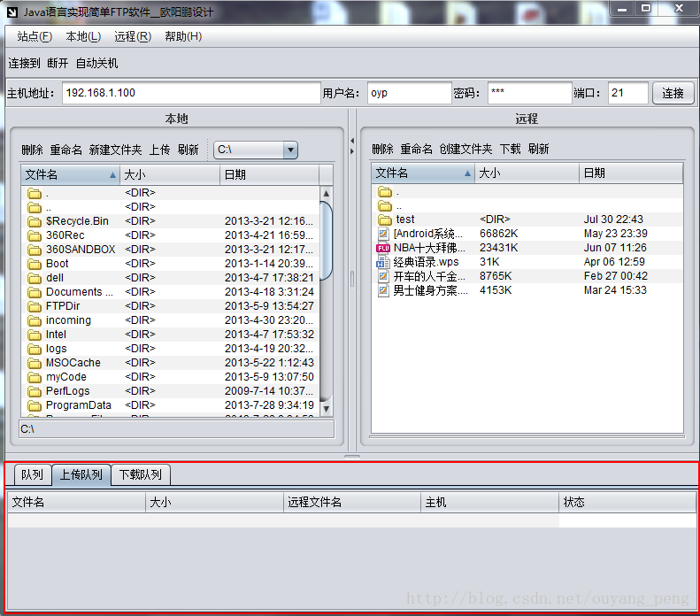Image resolution: width=700 pixels, height=616 pixels.
Task: Switch to the 下载队列 tab
Action: point(140,474)
